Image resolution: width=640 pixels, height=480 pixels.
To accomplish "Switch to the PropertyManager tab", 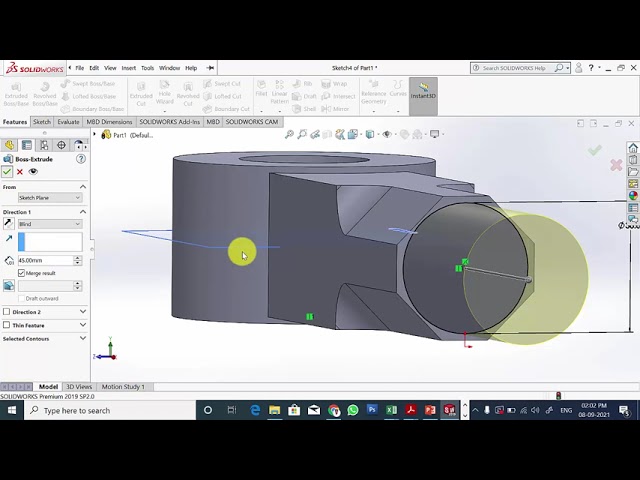I will (x=27, y=145).
